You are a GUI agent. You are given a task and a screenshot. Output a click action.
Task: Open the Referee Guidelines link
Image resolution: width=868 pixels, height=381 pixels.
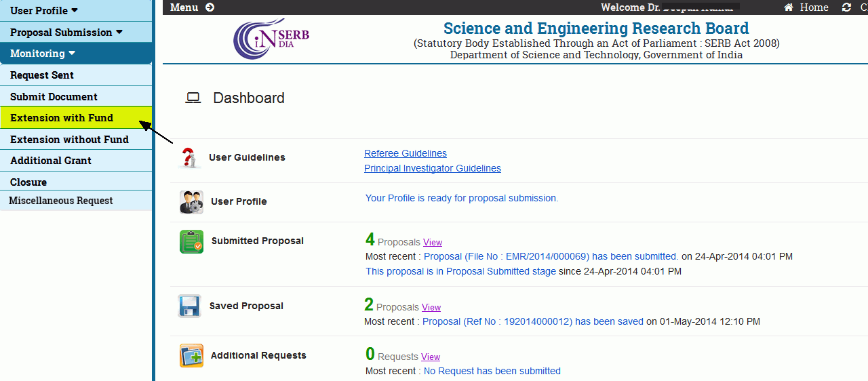click(406, 153)
